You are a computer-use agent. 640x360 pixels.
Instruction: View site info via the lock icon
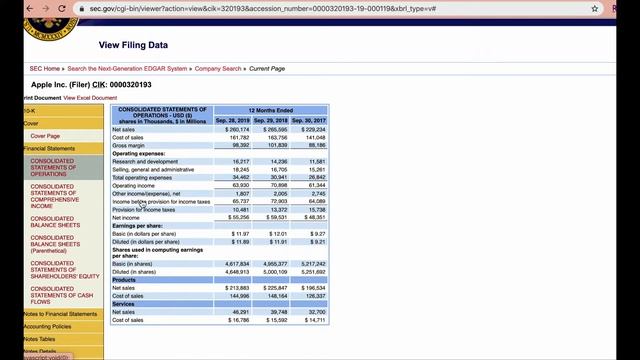(82, 9)
